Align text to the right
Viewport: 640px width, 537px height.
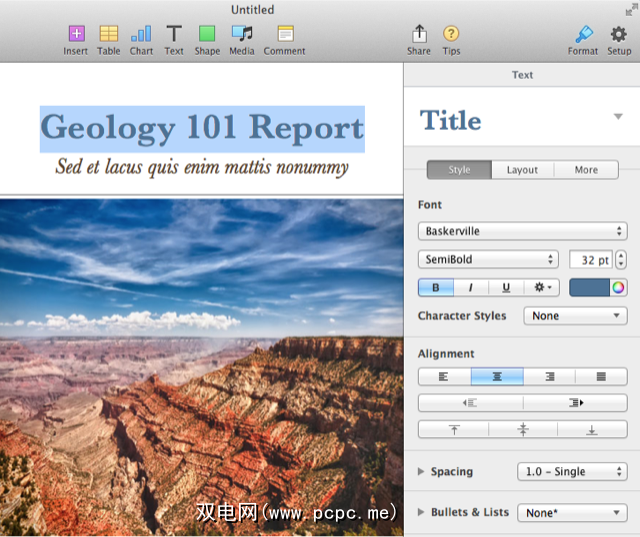549,377
